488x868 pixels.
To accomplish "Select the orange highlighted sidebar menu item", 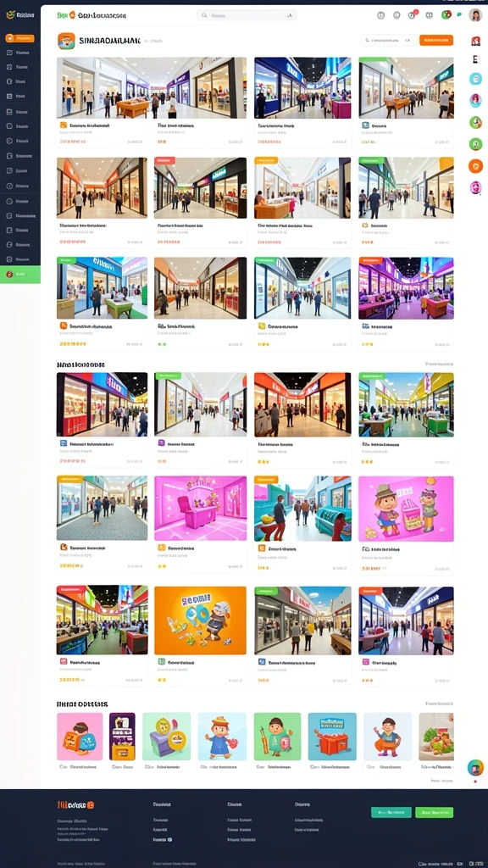I will (20, 38).
